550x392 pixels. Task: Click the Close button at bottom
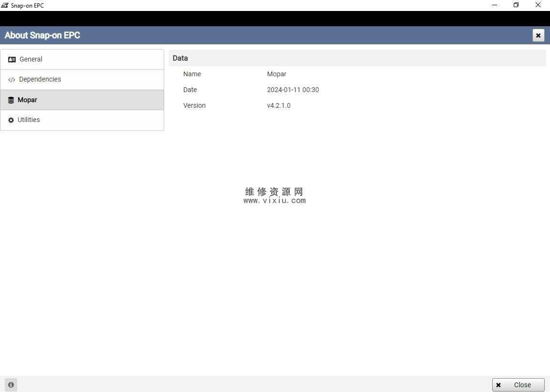tap(518, 385)
